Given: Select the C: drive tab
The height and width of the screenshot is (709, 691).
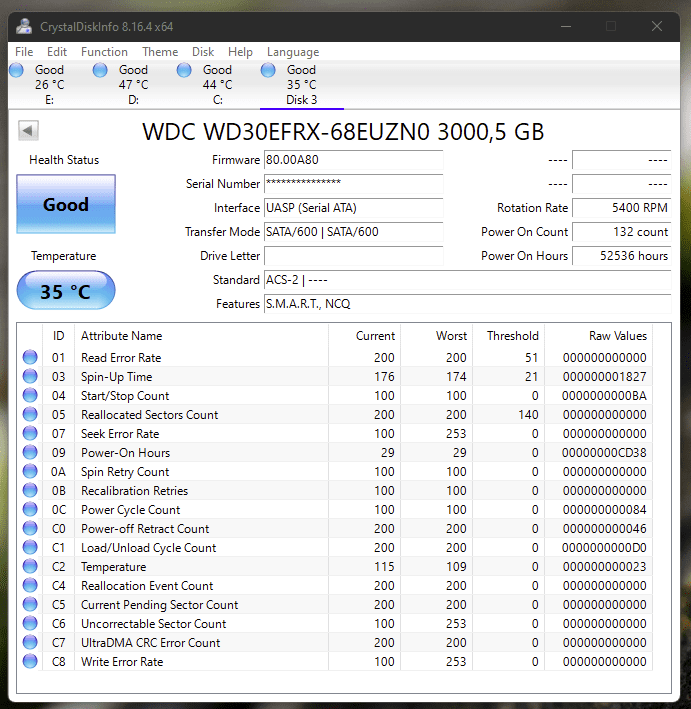Looking at the screenshot, I should pos(218,85).
